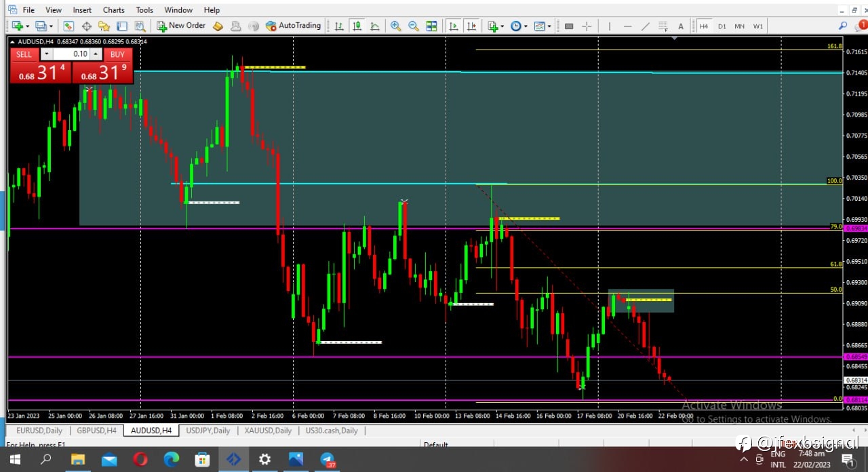This screenshot has width=868, height=472.
Task: Open the File menu
Action: pos(28,9)
